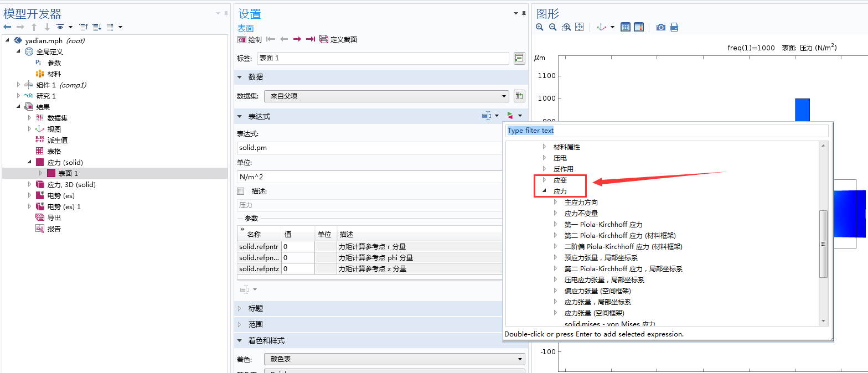Open the 着色 color table dropdown
Screen dimensions: 868x373
click(394, 359)
